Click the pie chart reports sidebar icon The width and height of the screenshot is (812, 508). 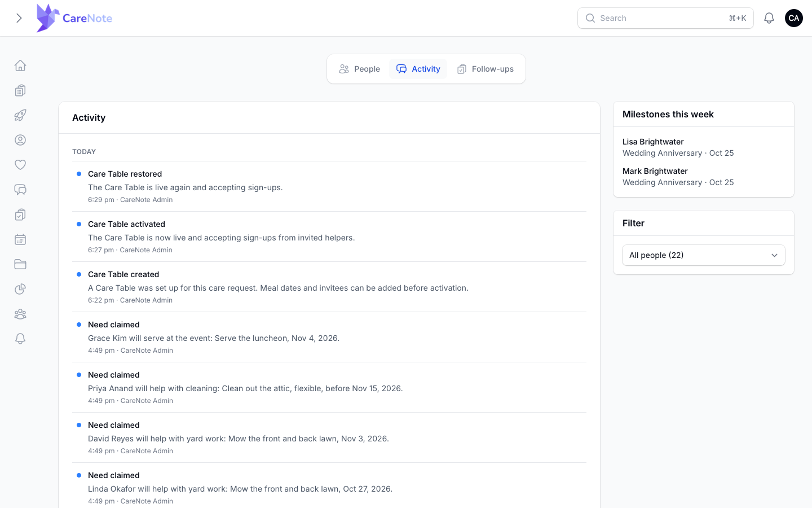(20, 289)
